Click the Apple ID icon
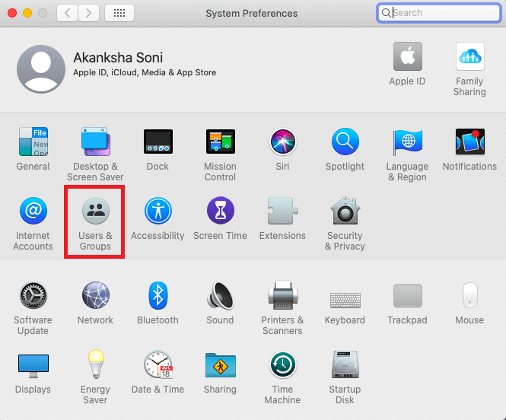The height and width of the screenshot is (420, 506). point(407,58)
